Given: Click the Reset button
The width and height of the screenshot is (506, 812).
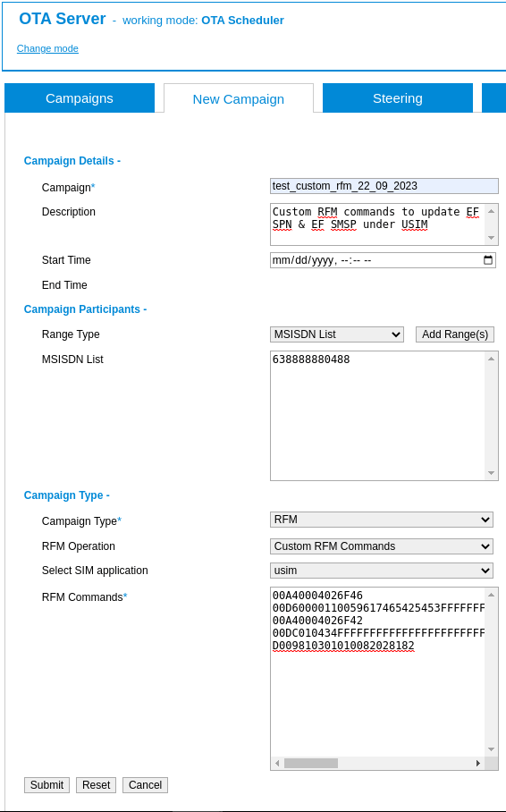Looking at the screenshot, I should point(96,785).
